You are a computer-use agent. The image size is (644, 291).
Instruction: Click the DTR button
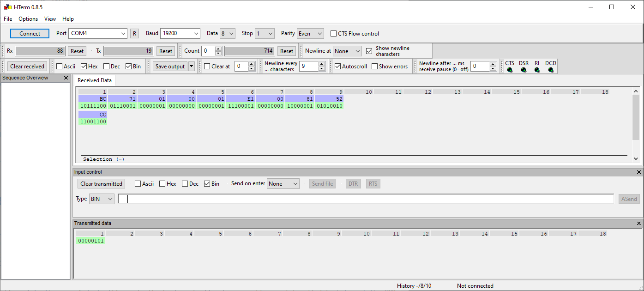(x=353, y=184)
